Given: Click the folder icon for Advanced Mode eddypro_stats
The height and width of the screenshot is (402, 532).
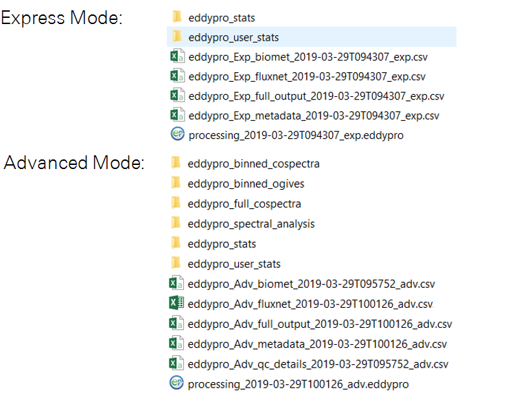Looking at the screenshot, I should click(x=176, y=243).
